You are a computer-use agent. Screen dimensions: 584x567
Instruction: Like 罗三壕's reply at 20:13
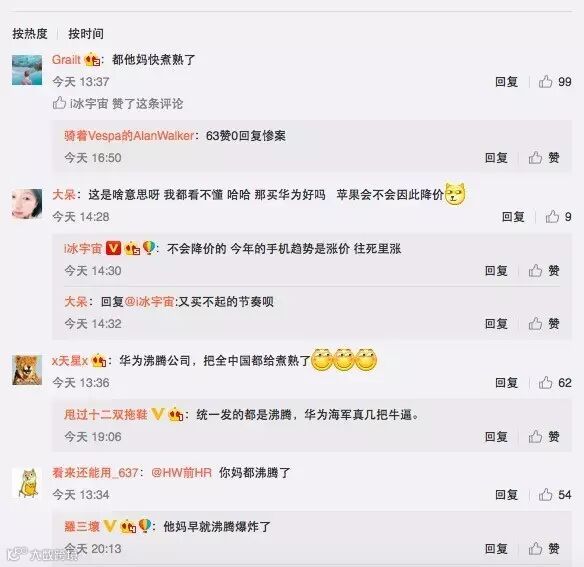(x=544, y=548)
